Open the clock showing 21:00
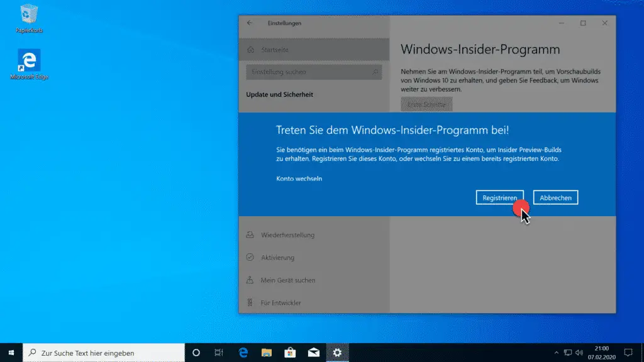 point(601,353)
